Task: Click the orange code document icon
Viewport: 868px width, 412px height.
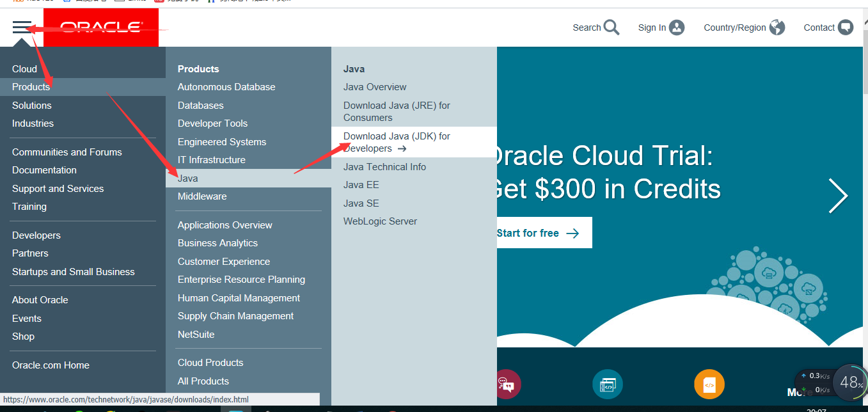Action: click(709, 384)
